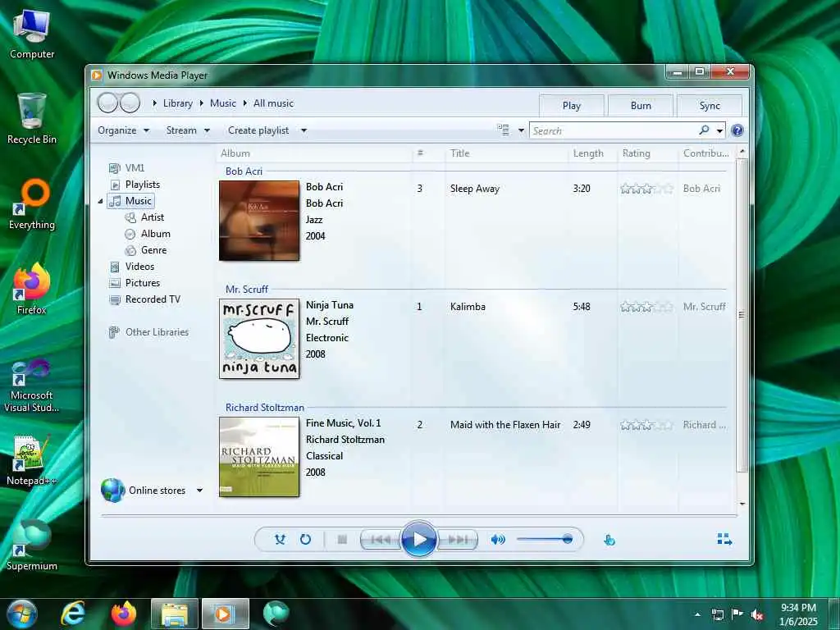
Task: Click the magnifier search icon
Action: click(x=704, y=130)
